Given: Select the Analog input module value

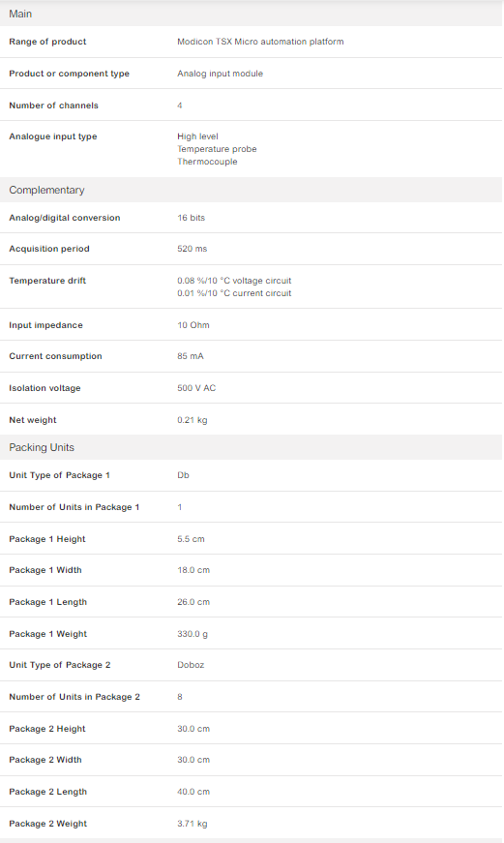Looking at the screenshot, I should [x=221, y=74].
